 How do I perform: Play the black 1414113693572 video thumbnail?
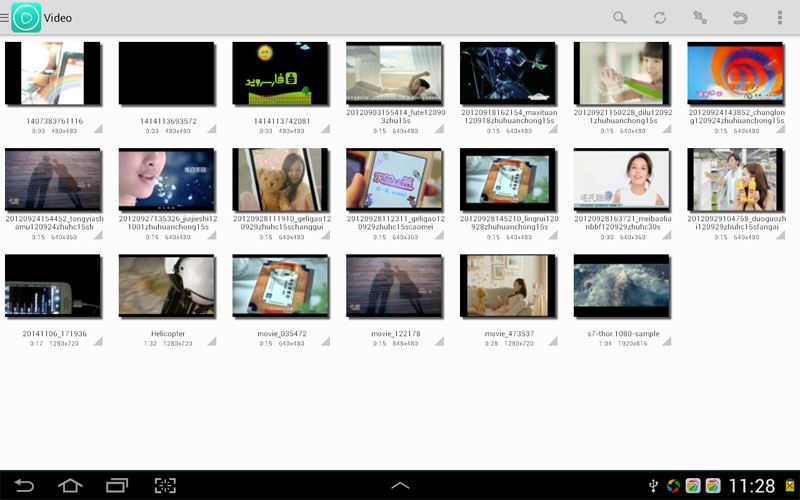pyautogui.click(x=166, y=73)
